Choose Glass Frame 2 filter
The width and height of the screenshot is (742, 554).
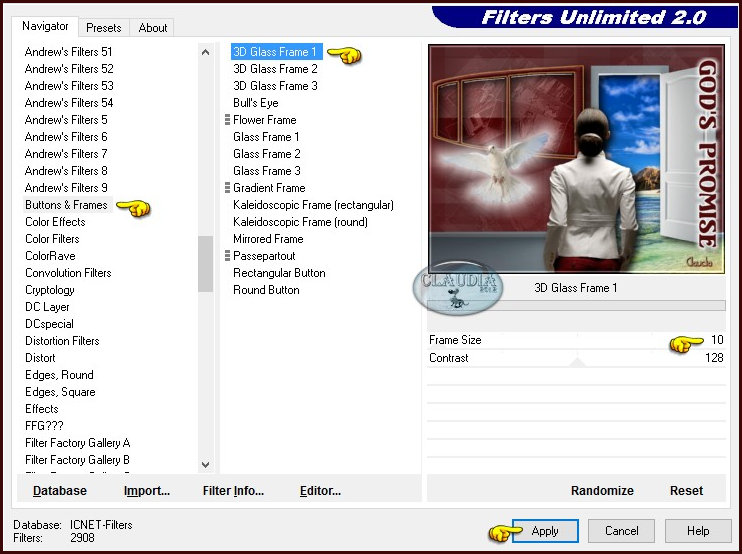pos(266,154)
